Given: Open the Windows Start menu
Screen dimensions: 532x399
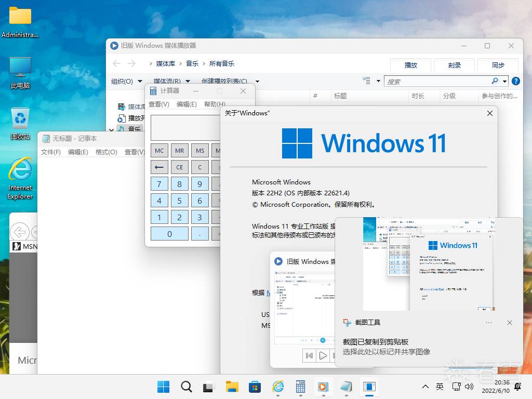Looking at the screenshot, I should click(163, 387).
